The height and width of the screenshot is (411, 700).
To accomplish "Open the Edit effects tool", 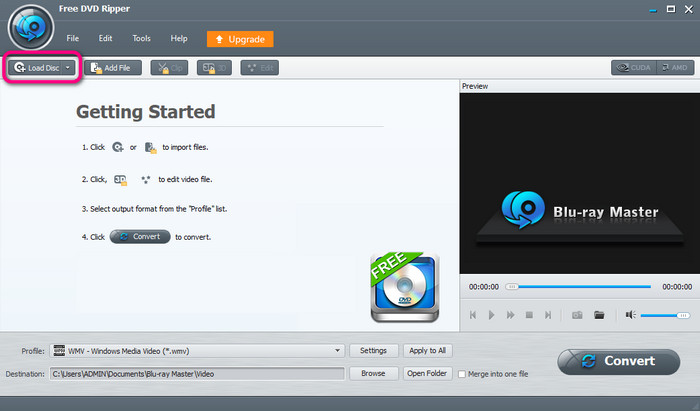I will (259, 68).
